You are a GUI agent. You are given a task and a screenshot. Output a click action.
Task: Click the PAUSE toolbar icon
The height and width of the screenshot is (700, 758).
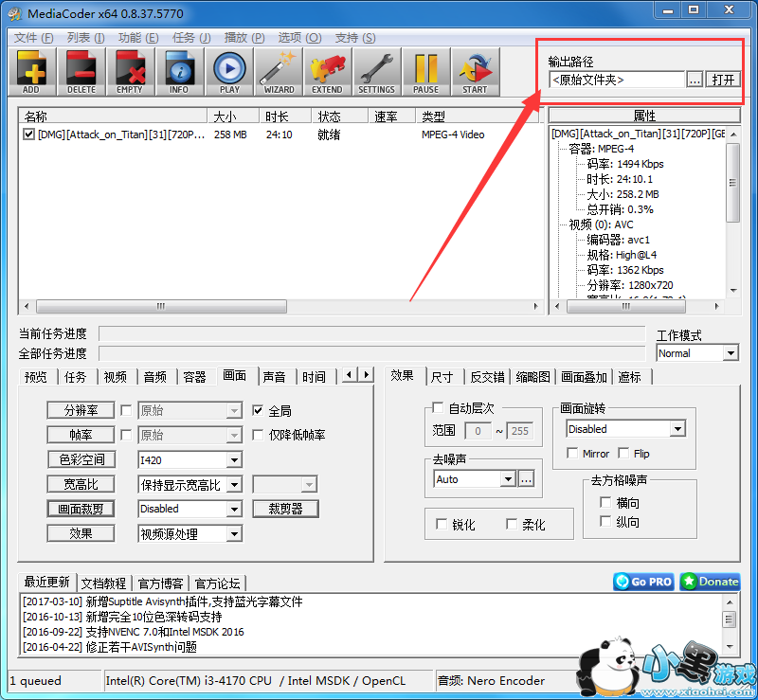[425, 72]
